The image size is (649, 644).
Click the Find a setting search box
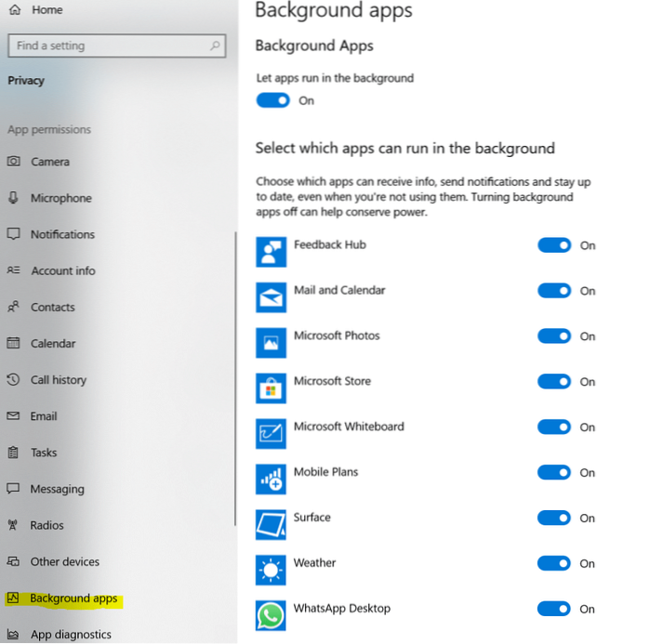[x=107, y=46]
